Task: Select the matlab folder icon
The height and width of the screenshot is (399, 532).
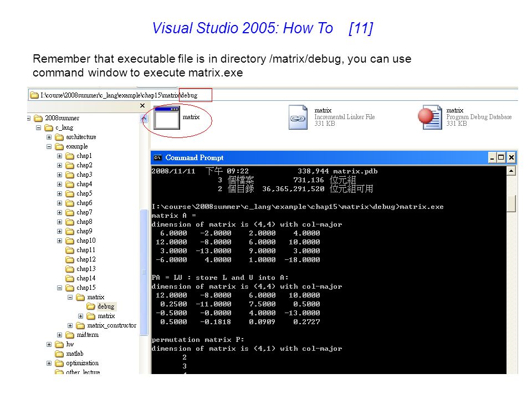Action: 59,354
